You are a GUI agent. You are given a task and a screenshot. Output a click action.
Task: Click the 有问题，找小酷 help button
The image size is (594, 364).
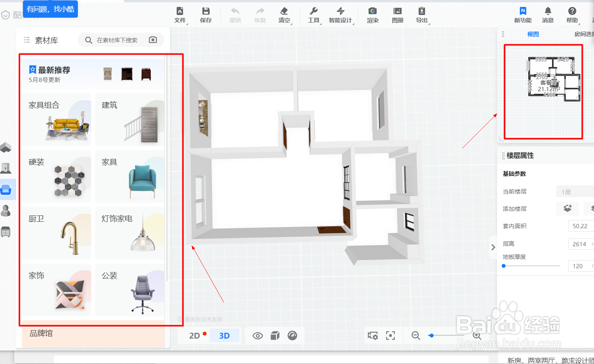[x=50, y=9]
